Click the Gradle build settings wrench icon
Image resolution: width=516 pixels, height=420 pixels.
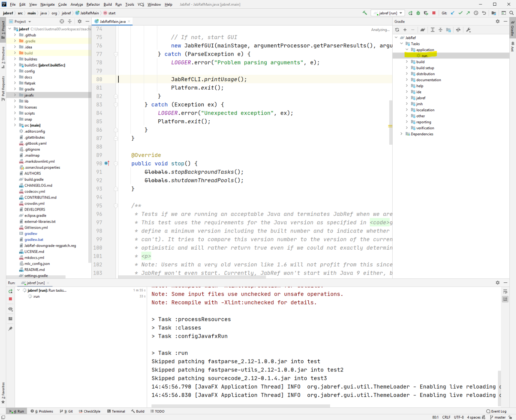469,30
